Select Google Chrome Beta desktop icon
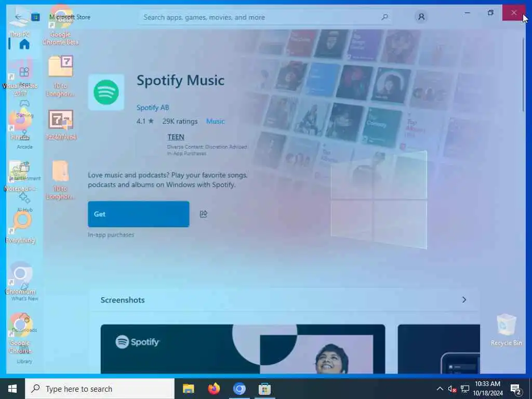Viewport: 532px width, 399px height. pyautogui.click(x=60, y=25)
